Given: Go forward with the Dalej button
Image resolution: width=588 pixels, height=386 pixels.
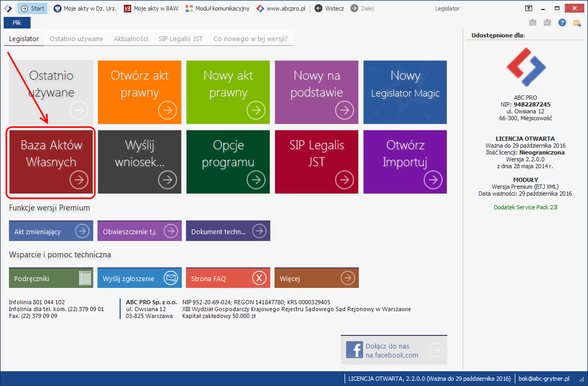Looking at the screenshot, I should click(362, 8).
